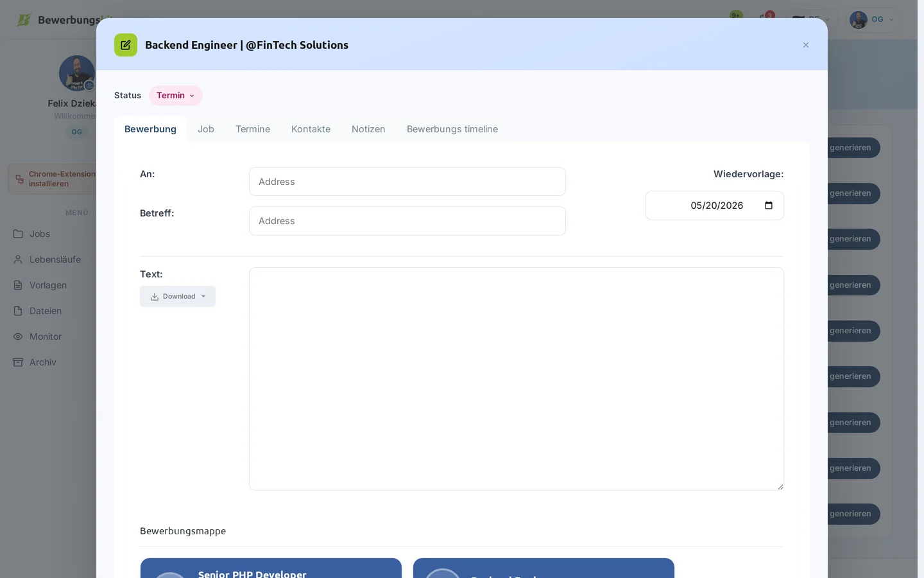Focus the An address input field
This screenshot has height=578, width=924.
[x=407, y=182]
